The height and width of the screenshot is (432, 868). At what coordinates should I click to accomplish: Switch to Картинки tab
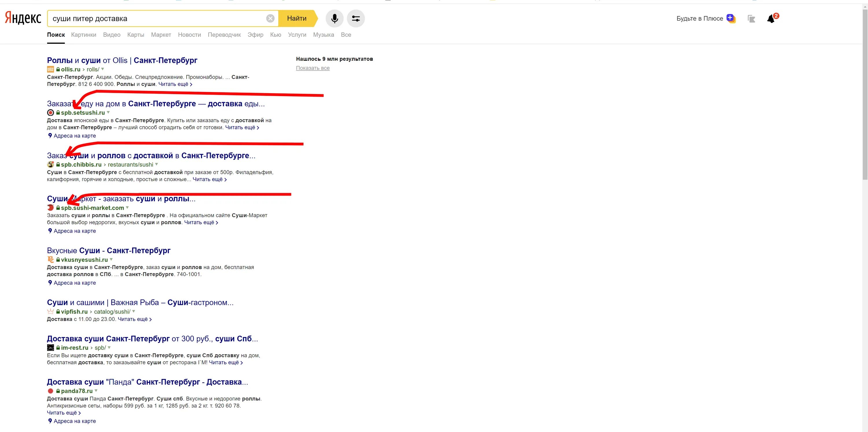(84, 35)
